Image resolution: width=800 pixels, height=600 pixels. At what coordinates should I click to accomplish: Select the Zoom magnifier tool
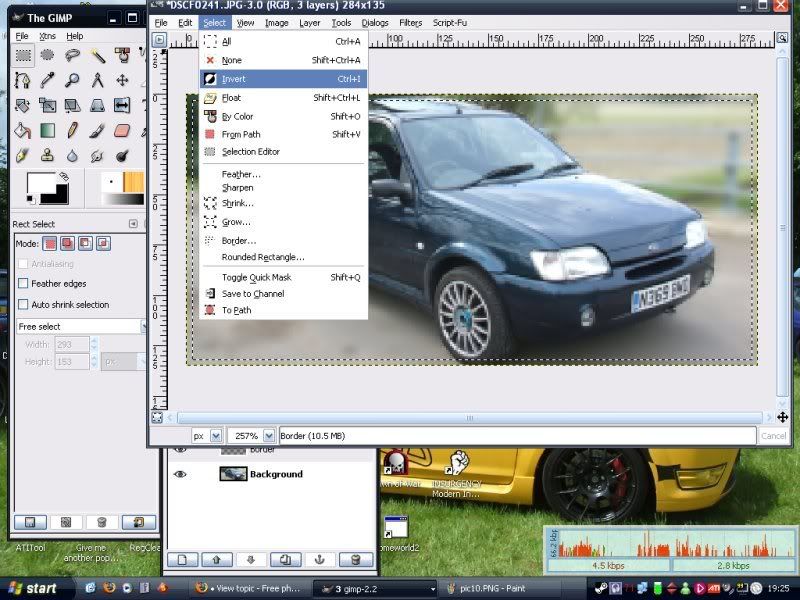pyautogui.click(x=72, y=80)
